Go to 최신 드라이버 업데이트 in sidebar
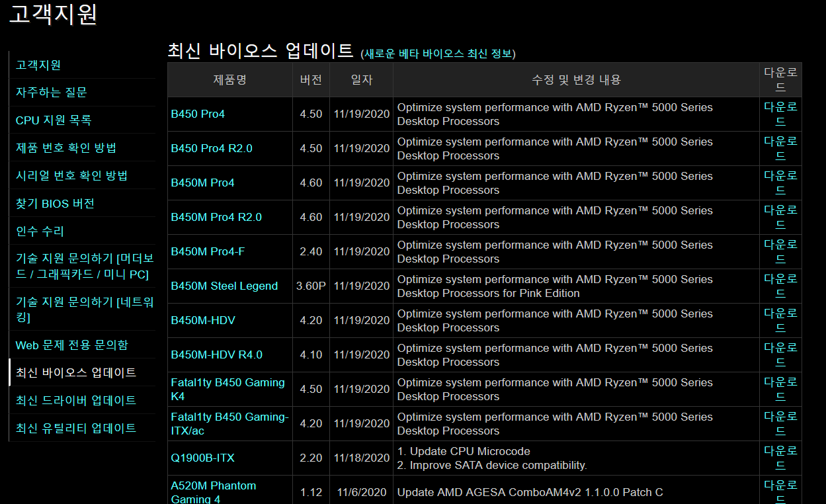Viewport: 826px width, 504px height. coord(76,400)
